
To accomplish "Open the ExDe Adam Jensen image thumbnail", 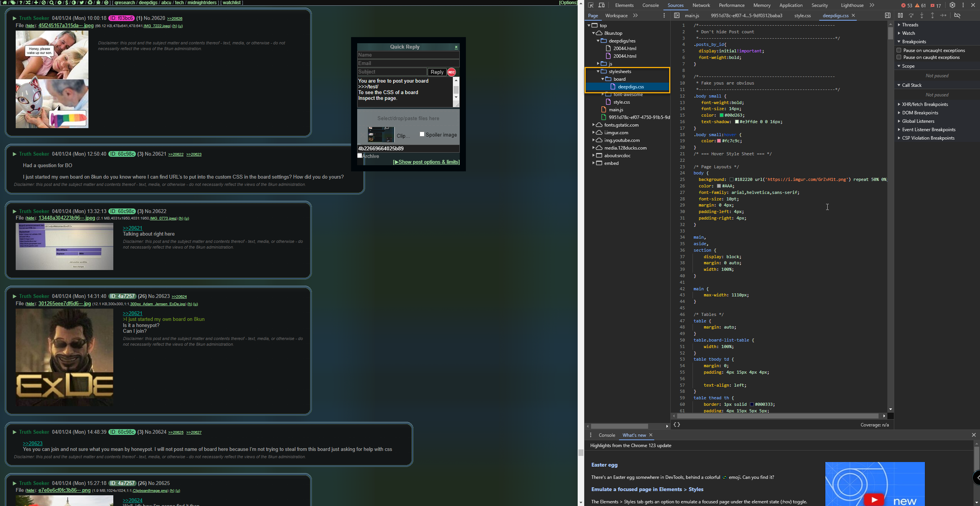I will click(64, 357).
